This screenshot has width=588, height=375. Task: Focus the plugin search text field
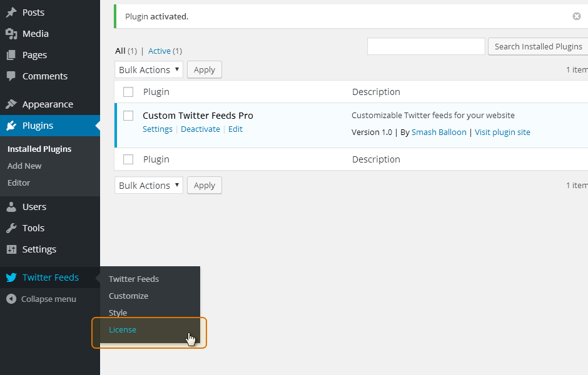426,46
